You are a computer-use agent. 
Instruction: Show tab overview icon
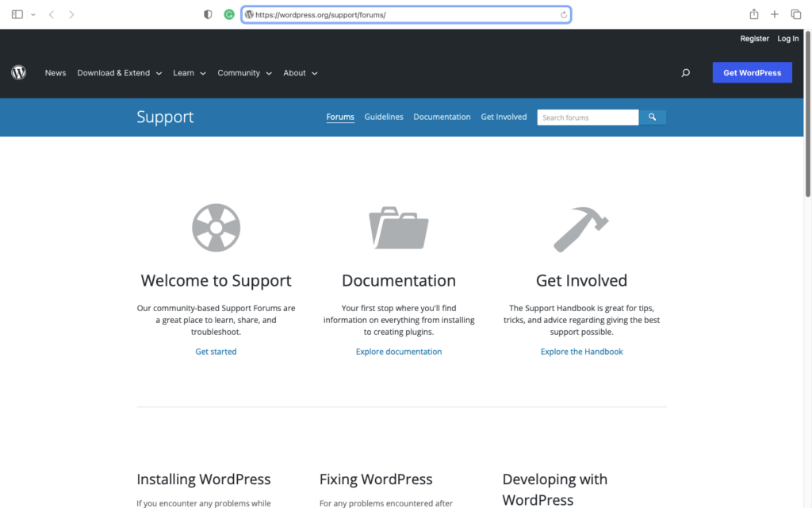pyautogui.click(x=796, y=14)
